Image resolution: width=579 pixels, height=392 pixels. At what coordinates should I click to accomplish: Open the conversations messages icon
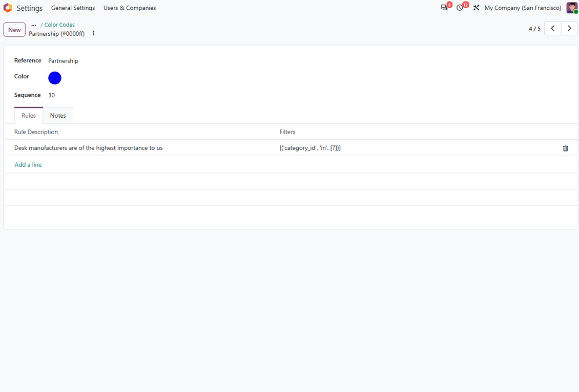tap(444, 8)
